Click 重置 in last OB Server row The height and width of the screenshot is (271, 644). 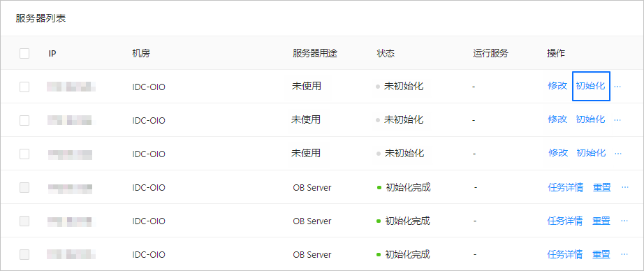click(x=601, y=254)
